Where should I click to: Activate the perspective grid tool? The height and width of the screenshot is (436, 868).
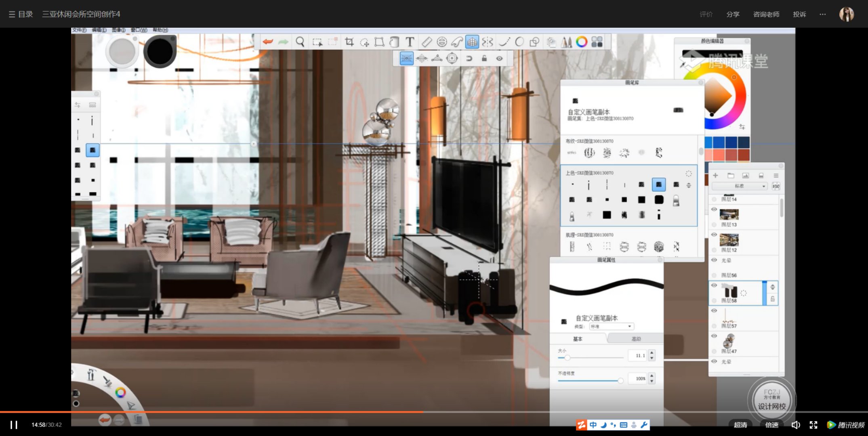[472, 42]
